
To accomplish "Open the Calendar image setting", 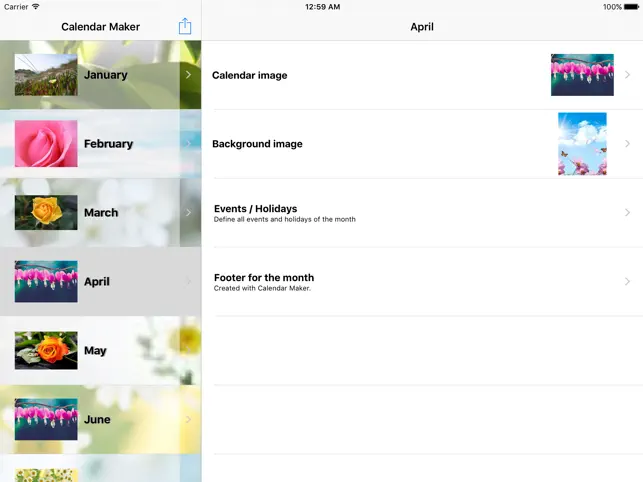I will [422, 75].
